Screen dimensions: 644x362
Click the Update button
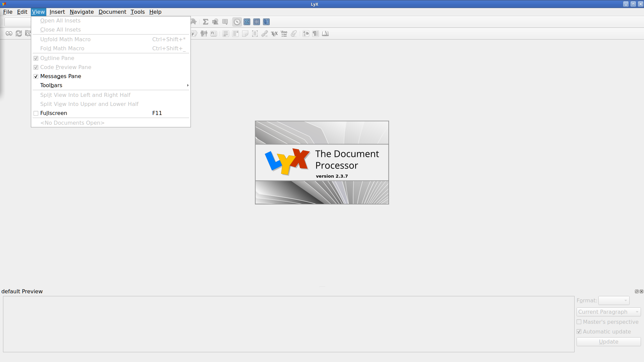coord(608,342)
